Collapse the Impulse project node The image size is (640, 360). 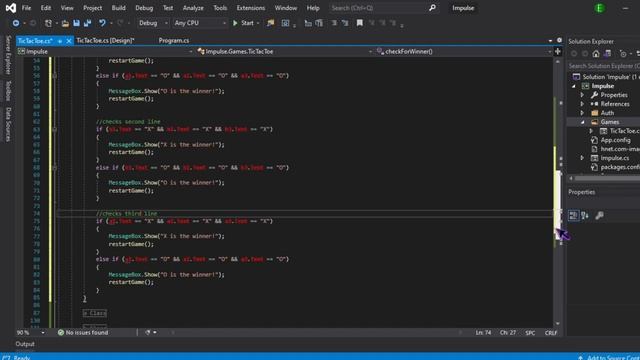(574, 86)
